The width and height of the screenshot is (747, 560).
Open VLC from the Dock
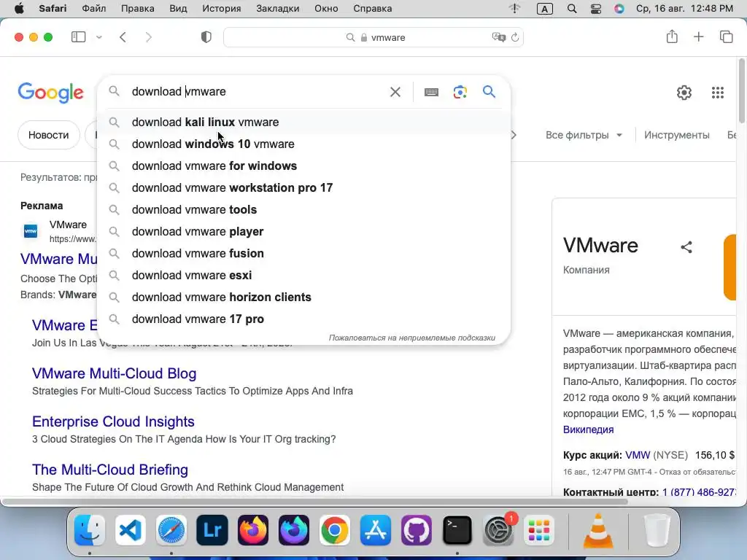point(598,530)
